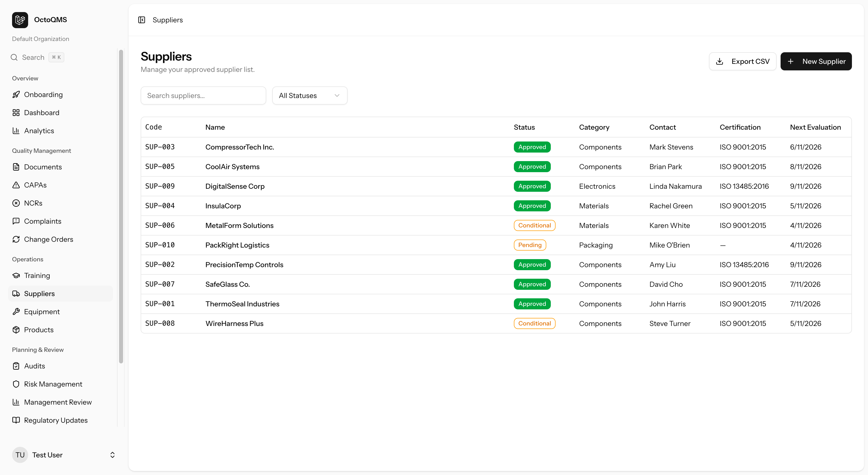Click the Complaints message icon
Screen dimensions: 868x475
16,221
